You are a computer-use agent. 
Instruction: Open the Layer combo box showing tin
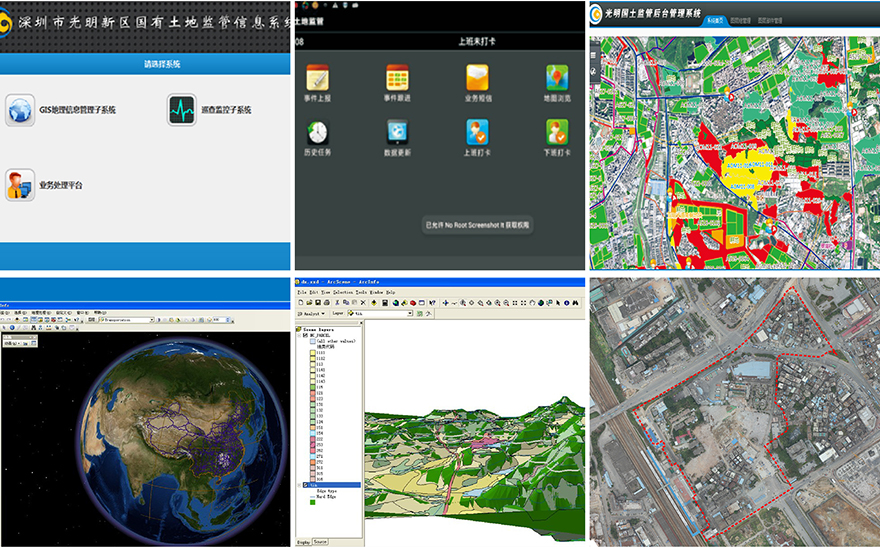(x=380, y=313)
